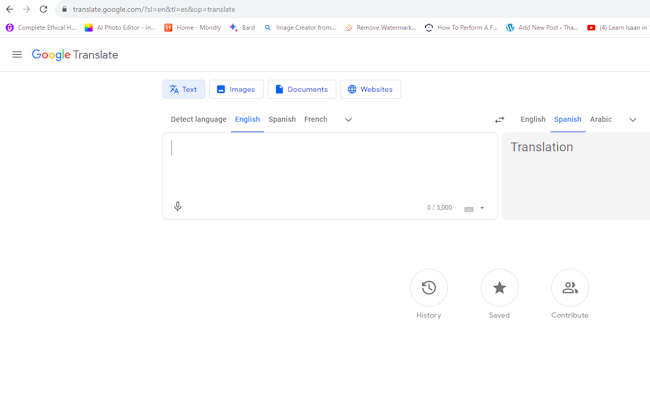This screenshot has height=419, width=650.
Task: Click the browser forward arrow
Action: click(27, 9)
